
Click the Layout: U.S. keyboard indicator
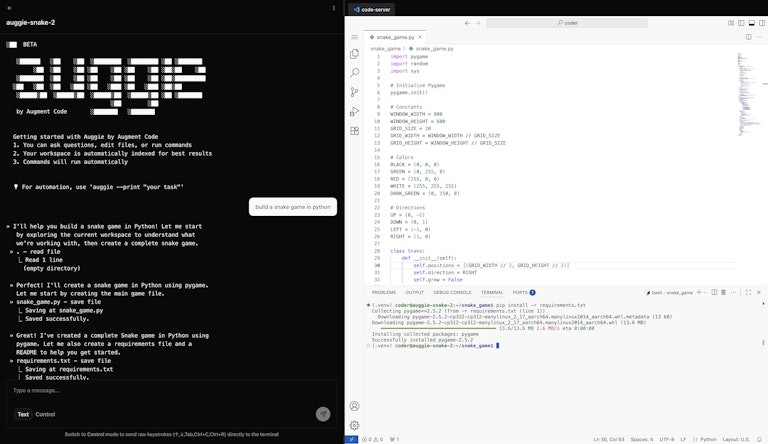(x=736, y=440)
